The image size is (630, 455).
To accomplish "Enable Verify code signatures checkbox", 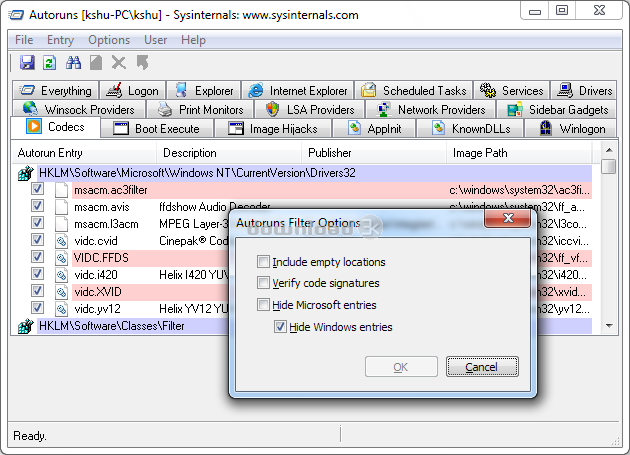I will click(x=263, y=283).
